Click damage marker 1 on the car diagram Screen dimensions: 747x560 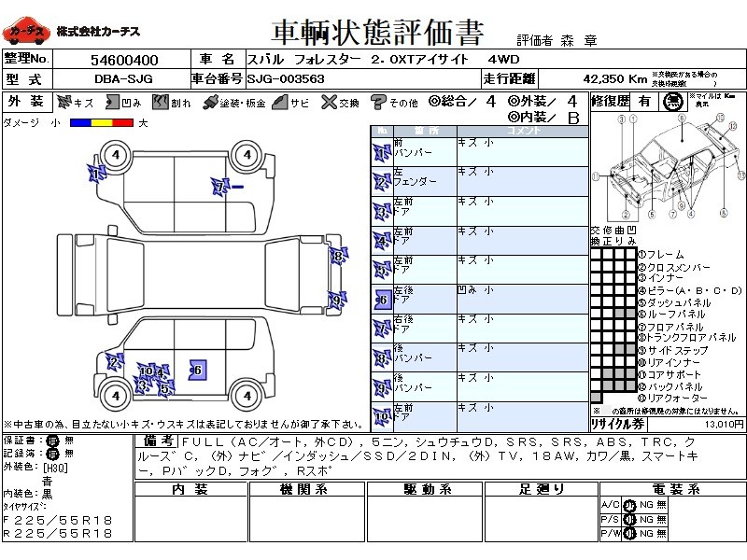click(x=96, y=174)
